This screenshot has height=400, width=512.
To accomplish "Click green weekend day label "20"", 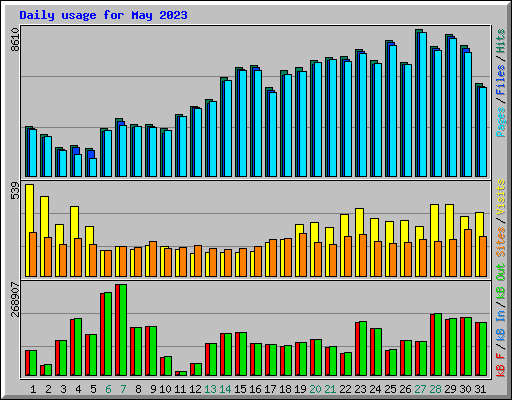I will [x=315, y=389].
